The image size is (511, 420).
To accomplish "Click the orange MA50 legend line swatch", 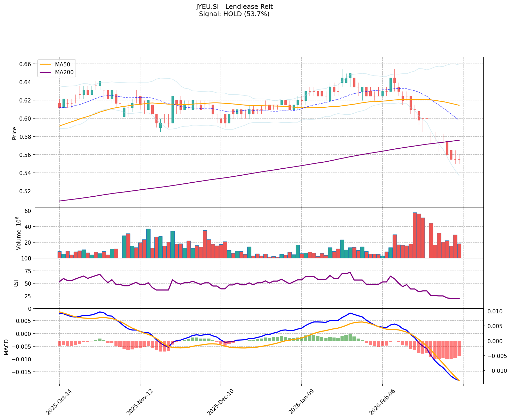I will [x=45, y=65].
